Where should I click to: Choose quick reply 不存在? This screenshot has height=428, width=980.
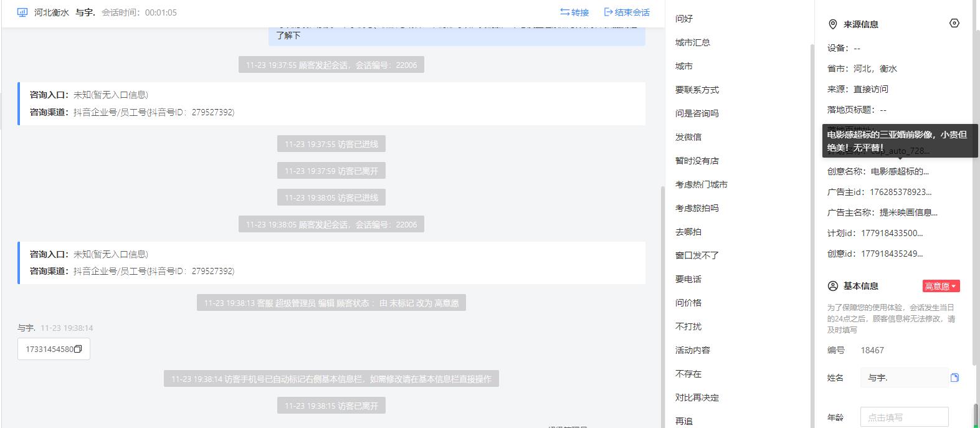point(688,374)
